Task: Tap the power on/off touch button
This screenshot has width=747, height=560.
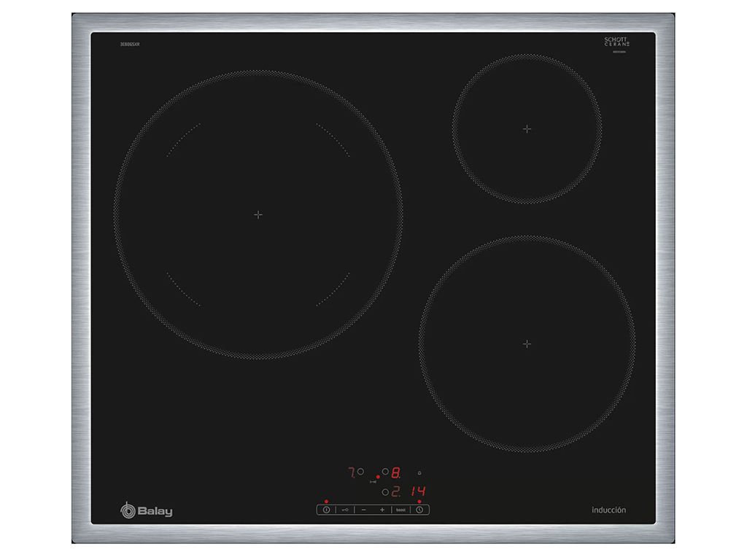Action: (x=326, y=510)
